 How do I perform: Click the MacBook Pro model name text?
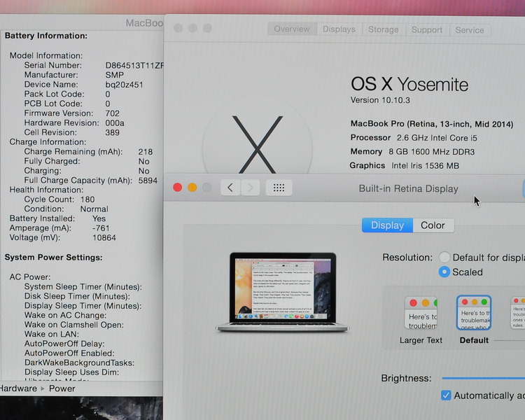point(432,124)
